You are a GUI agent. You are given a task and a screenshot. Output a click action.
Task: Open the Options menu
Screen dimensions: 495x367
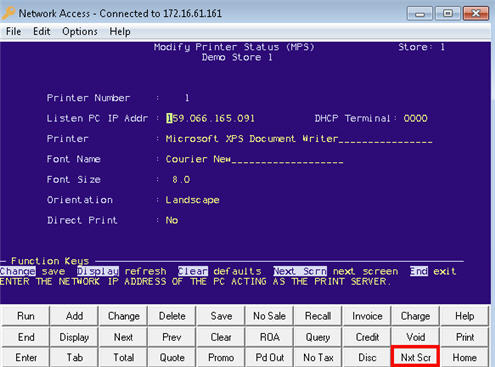[x=80, y=32]
